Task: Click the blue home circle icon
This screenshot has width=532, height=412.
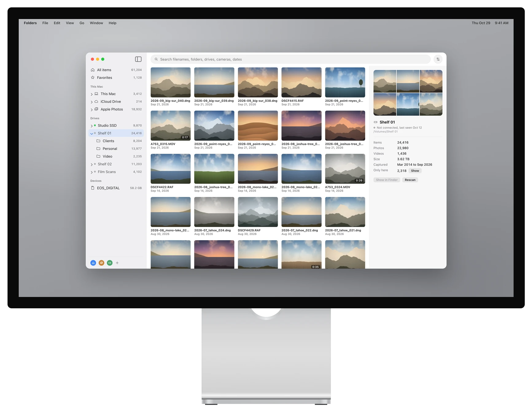Action: click(x=93, y=263)
